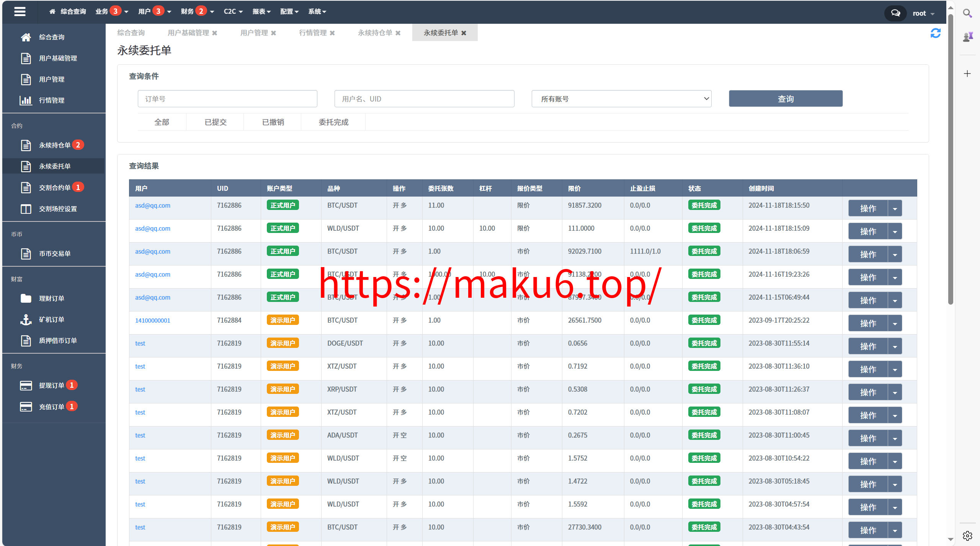Toggle the hamburger sidebar menu
Image resolution: width=980 pixels, height=546 pixels.
[x=20, y=12]
